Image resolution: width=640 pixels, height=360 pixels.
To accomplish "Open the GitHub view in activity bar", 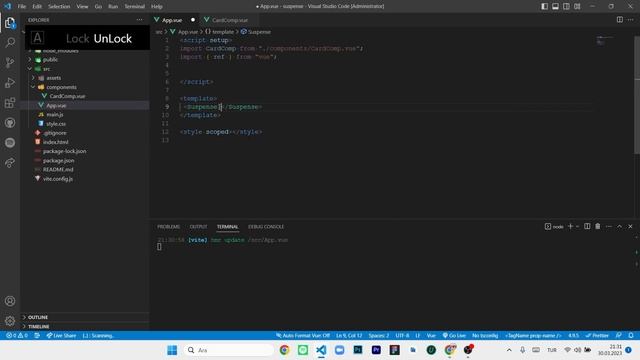I will point(10,122).
